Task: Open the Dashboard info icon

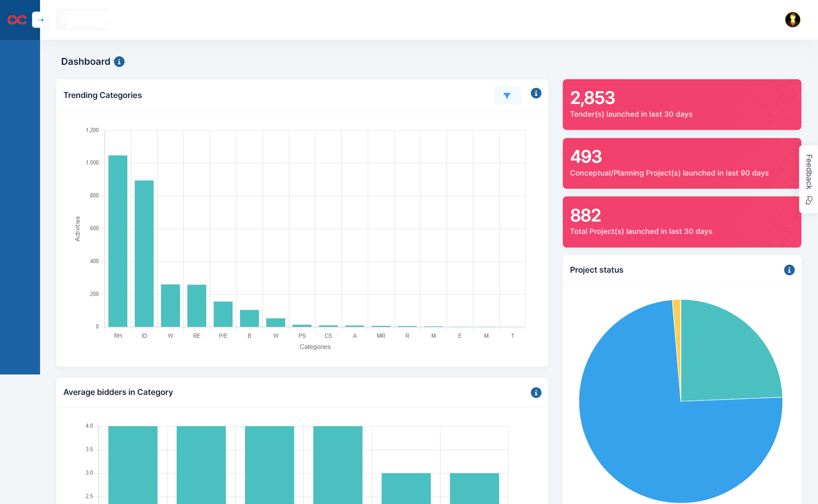Action: [119, 62]
